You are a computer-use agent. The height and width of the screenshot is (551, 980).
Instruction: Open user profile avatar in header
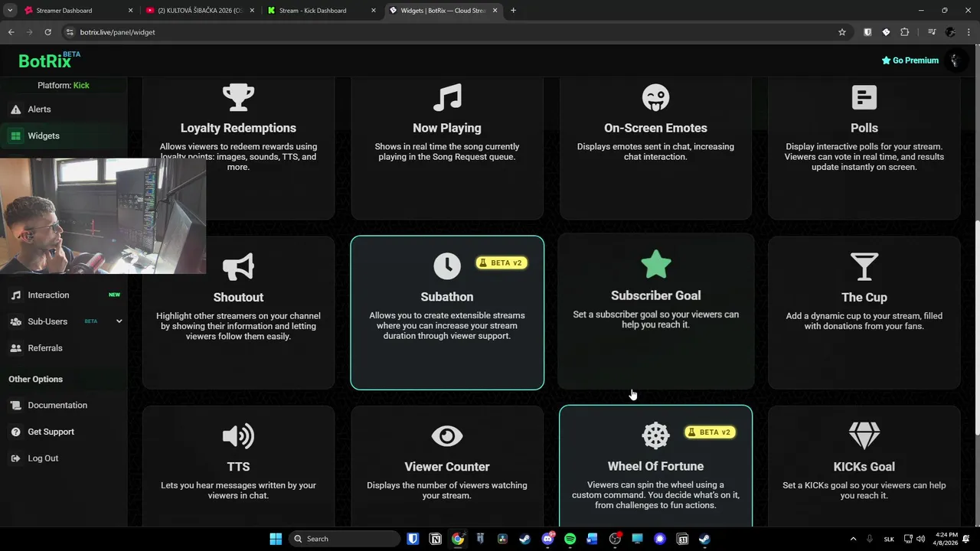[x=954, y=60]
